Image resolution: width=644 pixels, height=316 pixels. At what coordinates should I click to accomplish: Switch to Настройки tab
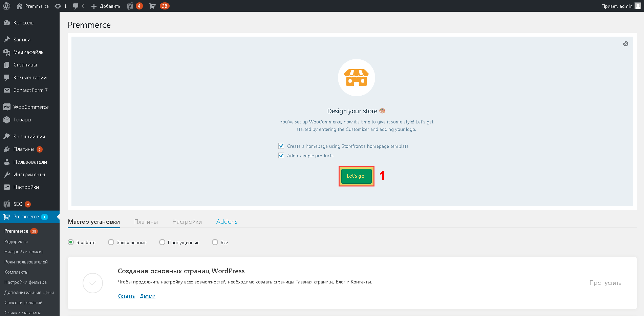pyautogui.click(x=187, y=222)
